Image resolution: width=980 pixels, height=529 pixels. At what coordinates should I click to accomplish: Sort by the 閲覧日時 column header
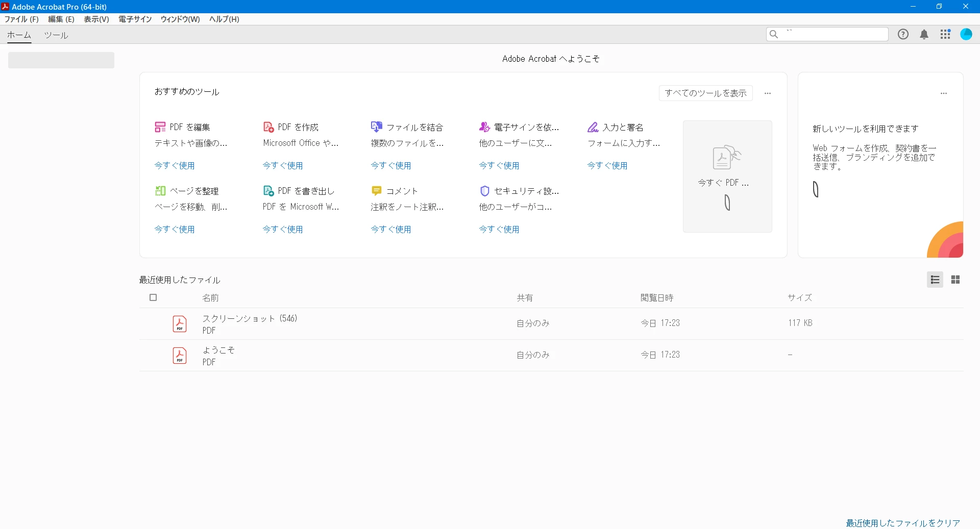(657, 298)
